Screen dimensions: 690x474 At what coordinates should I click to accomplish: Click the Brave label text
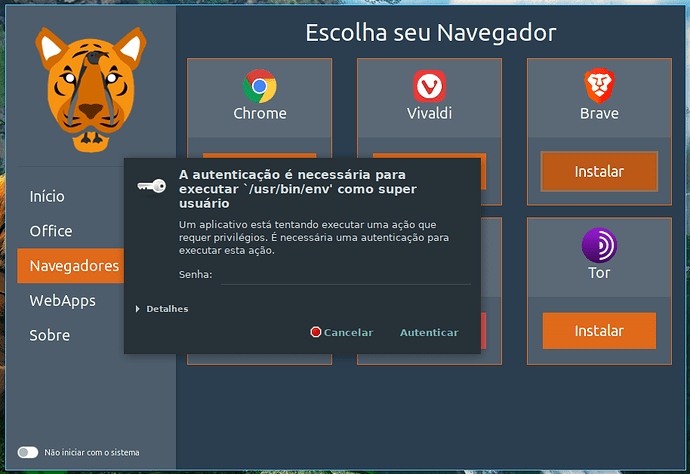[x=599, y=114]
